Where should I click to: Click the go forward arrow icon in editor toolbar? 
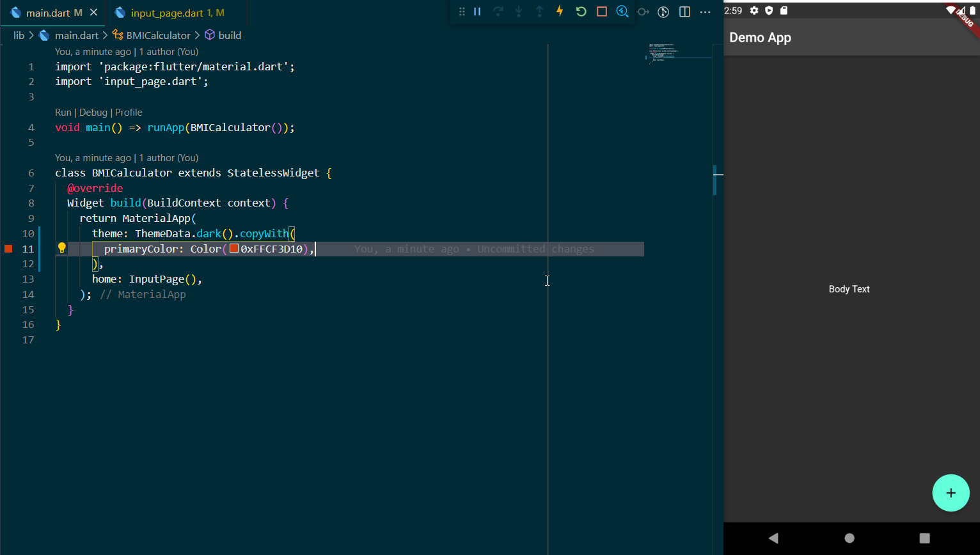(643, 12)
